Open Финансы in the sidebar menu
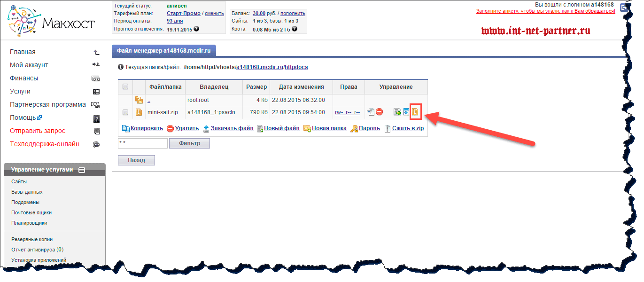The image size is (644, 282). 24,78
